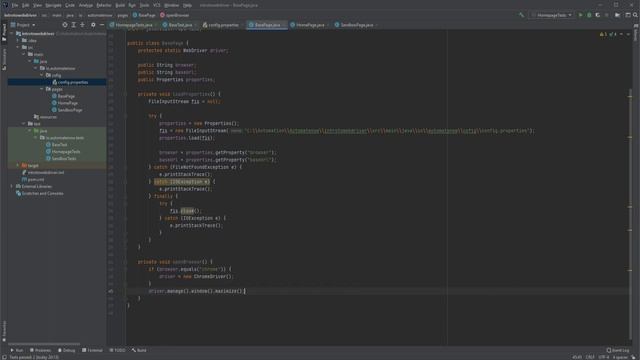
Task: Click the line separator CRLF in status bar
Action: click(x=590, y=357)
